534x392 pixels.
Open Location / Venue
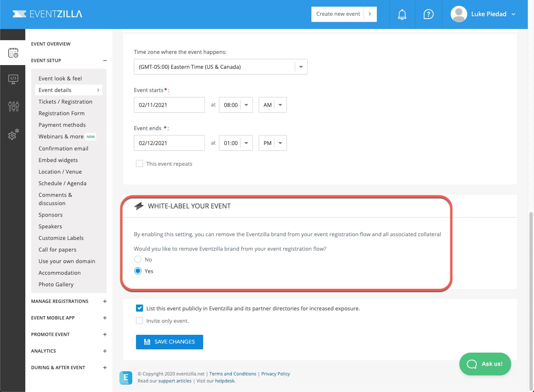[60, 172]
